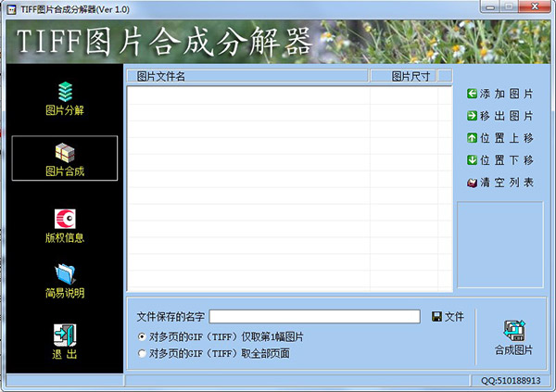
Task: Click the application icon in title bar
Action: [x=11, y=9]
